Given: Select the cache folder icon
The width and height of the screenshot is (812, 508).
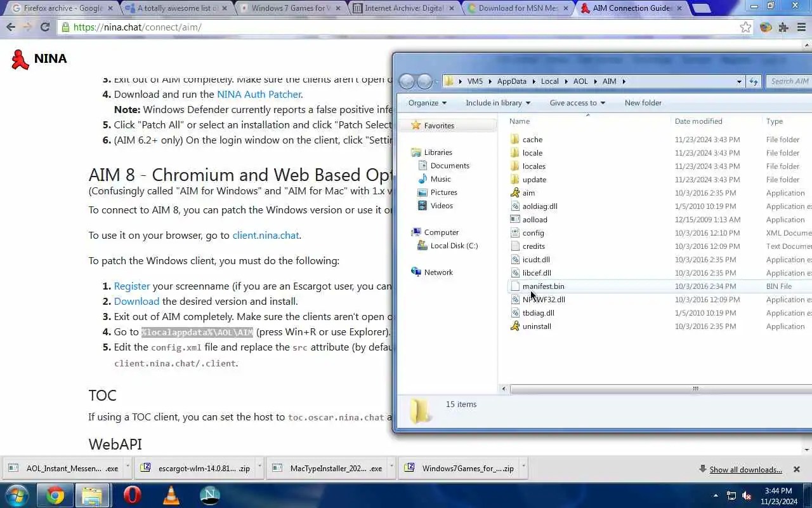Looking at the screenshot, I should [x=515, y=140].
